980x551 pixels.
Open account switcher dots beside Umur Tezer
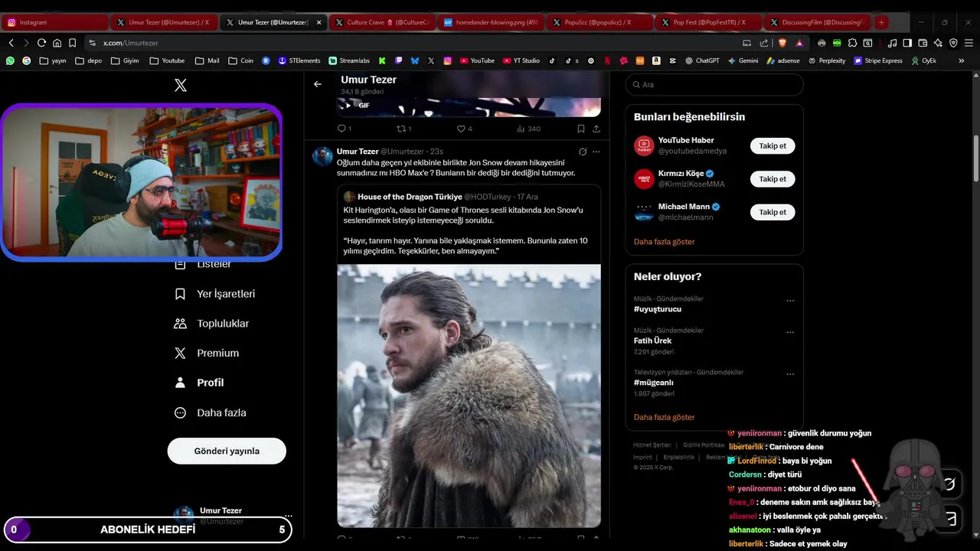[x=289, y=515]
